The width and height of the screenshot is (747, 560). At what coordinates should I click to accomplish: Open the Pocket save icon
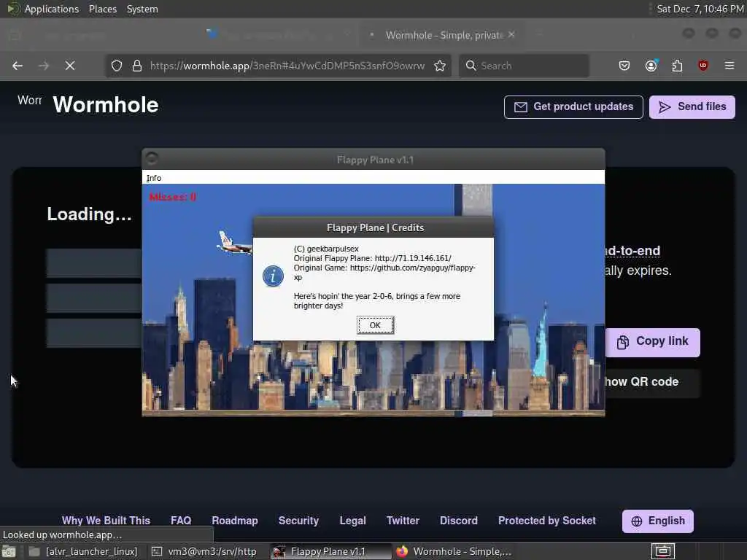coord(624,66)
